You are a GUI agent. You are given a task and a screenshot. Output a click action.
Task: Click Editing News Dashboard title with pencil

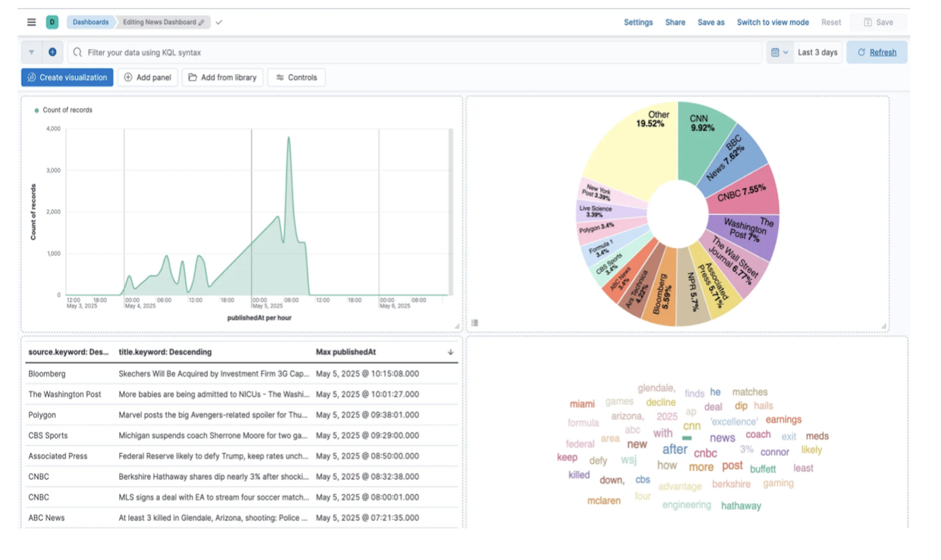point(164,22)
